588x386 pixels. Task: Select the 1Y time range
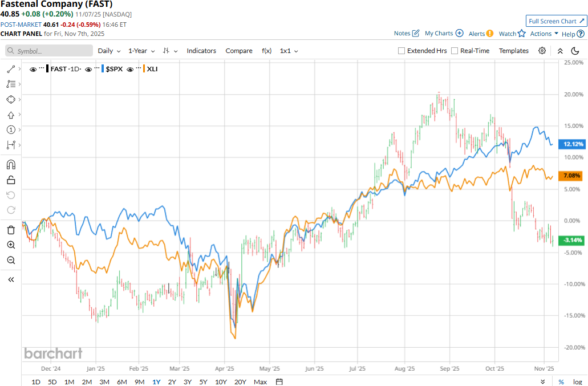(156, 382)
